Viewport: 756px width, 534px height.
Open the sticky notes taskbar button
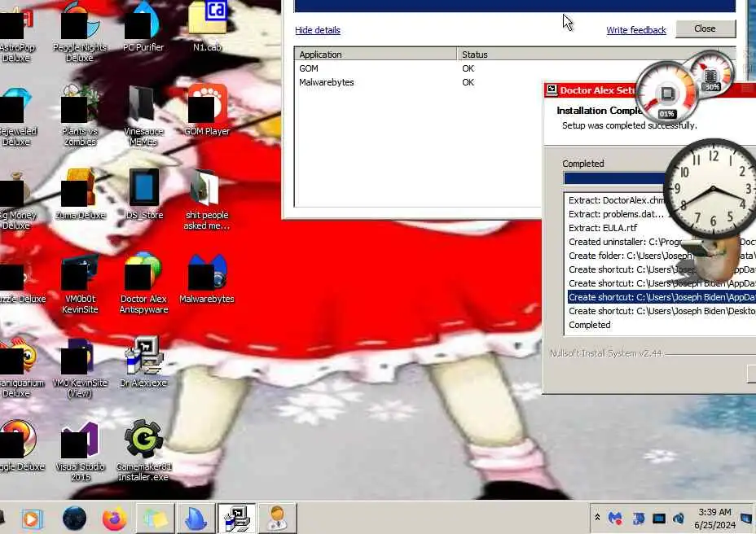tap(156, 518)
